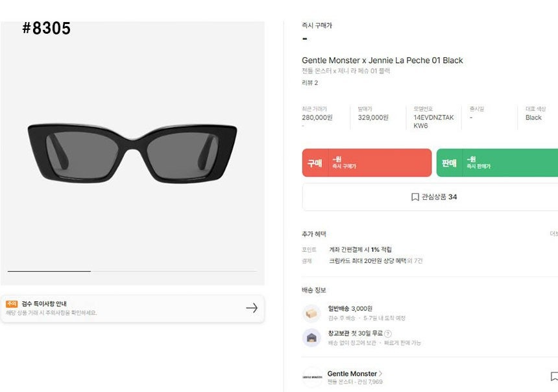Click the orange 주의 badge icon
558x392 pixels.
[12, 304]
